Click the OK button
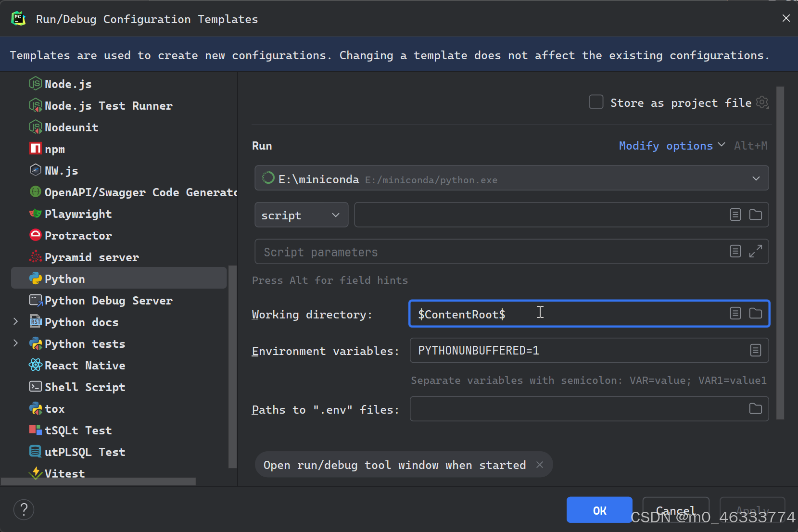The height and width of the screenshot is (532, 798). click(x=599, y=510)
